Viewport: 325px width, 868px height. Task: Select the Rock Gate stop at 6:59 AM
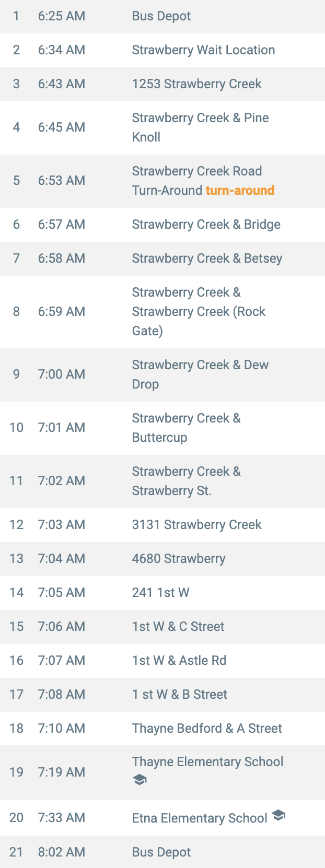pyautogui.click(x=162, y=312)
